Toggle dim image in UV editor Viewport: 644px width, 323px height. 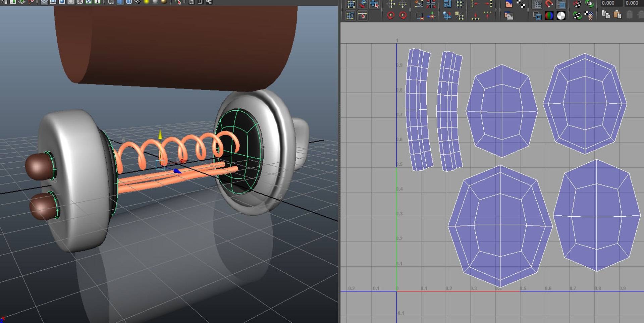click(x=509, y=15)
